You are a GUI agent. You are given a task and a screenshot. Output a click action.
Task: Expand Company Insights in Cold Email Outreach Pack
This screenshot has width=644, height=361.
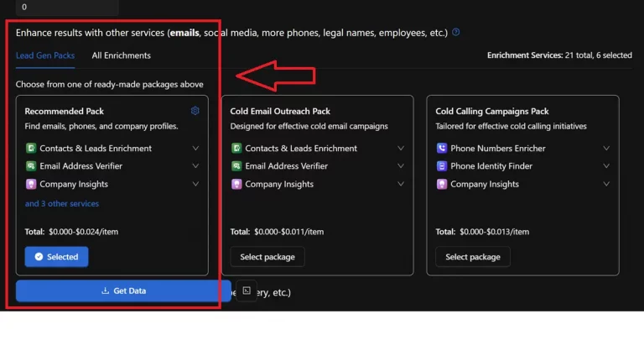click(401, 184)
